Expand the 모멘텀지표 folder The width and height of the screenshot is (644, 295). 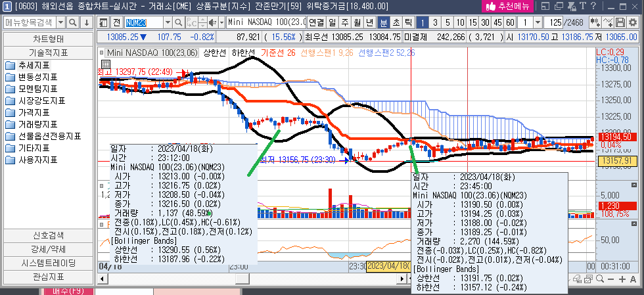click(31, 89)
